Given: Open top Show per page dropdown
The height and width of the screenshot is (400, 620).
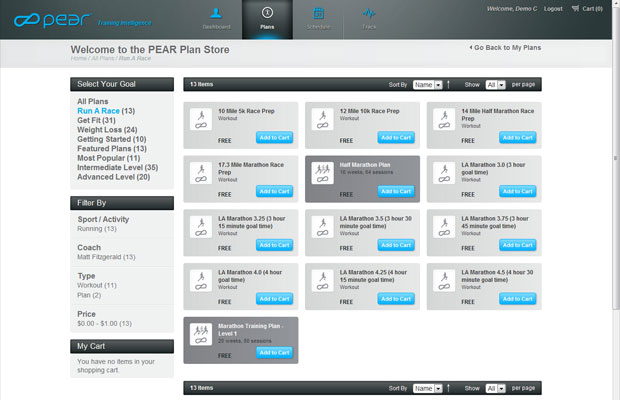Looking at the screenshot, I should [x=495, y=85].
